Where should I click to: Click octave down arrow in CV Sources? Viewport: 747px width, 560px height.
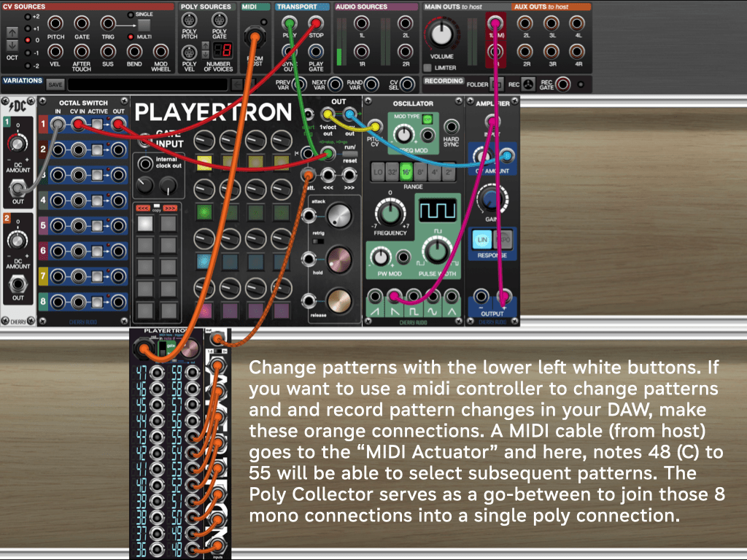(x=12, y=46)
